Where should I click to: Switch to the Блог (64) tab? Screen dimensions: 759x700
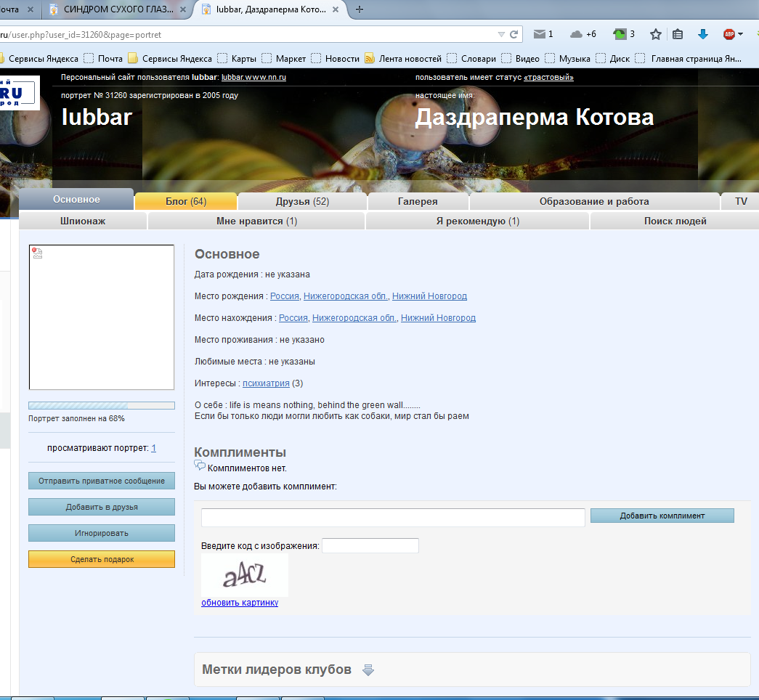[186, 201]
